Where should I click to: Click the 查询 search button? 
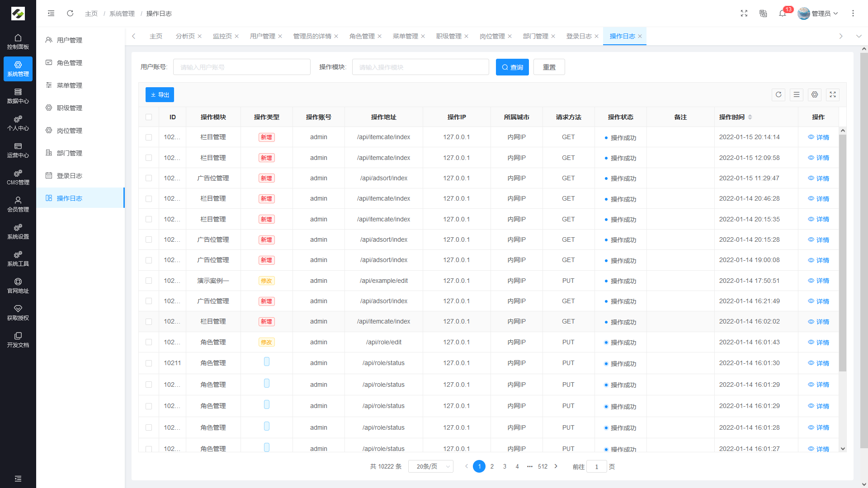(x=512, y=67)
